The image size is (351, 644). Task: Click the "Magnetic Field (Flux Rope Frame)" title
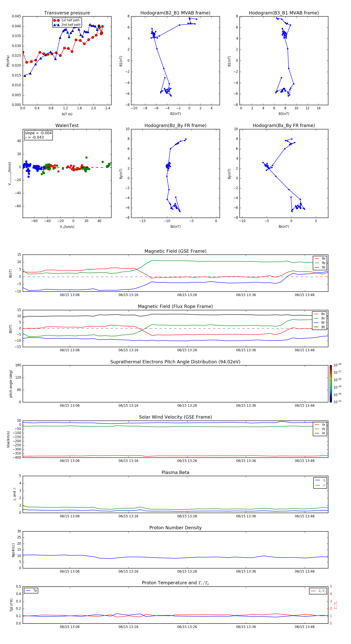(x=175, y=307)
